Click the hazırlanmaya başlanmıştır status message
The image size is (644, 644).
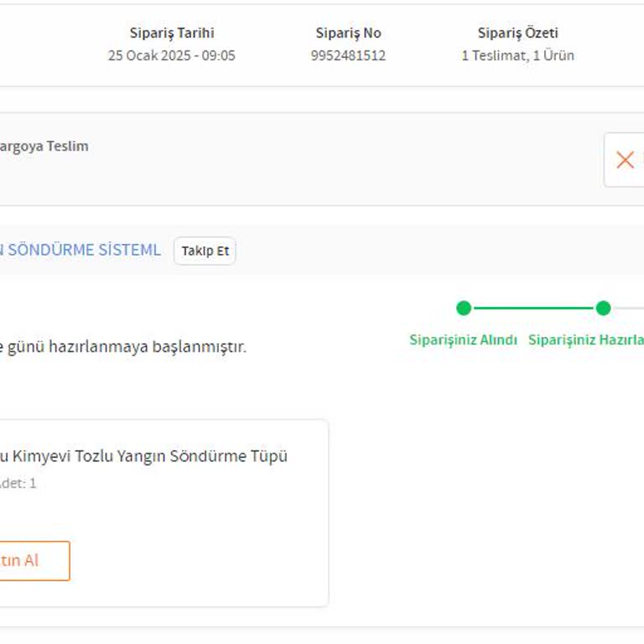pos(122,346)
